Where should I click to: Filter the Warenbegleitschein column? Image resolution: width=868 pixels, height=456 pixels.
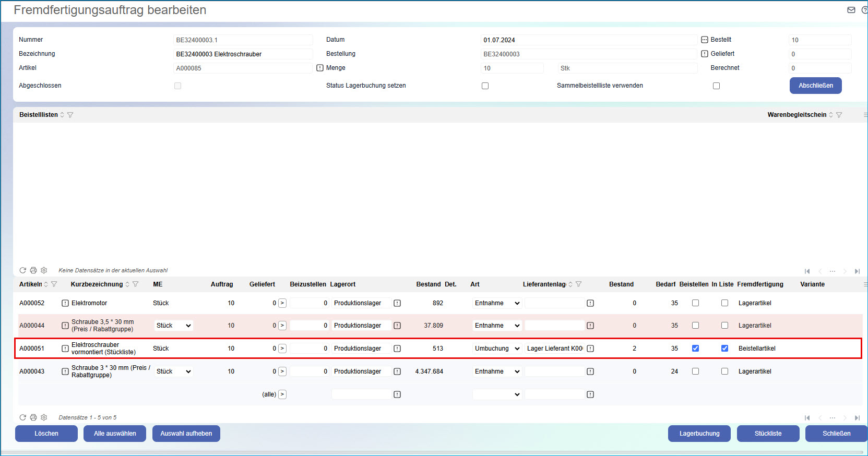[839, 115]
